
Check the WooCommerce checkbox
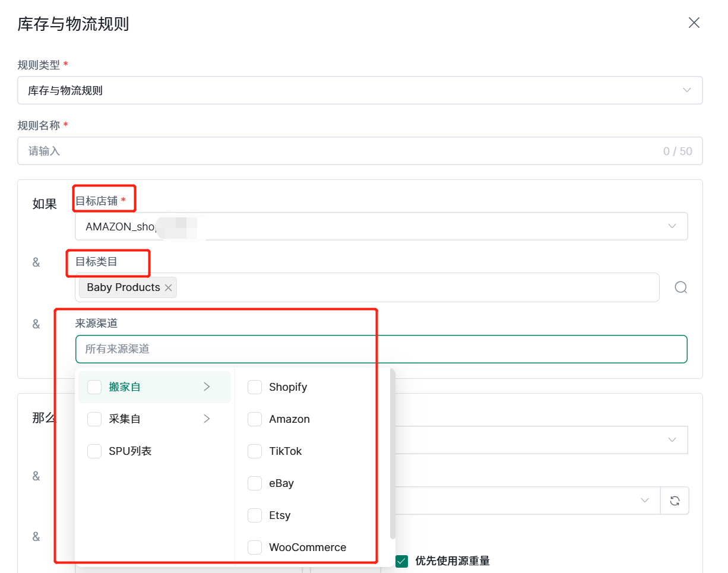(255, 547)
